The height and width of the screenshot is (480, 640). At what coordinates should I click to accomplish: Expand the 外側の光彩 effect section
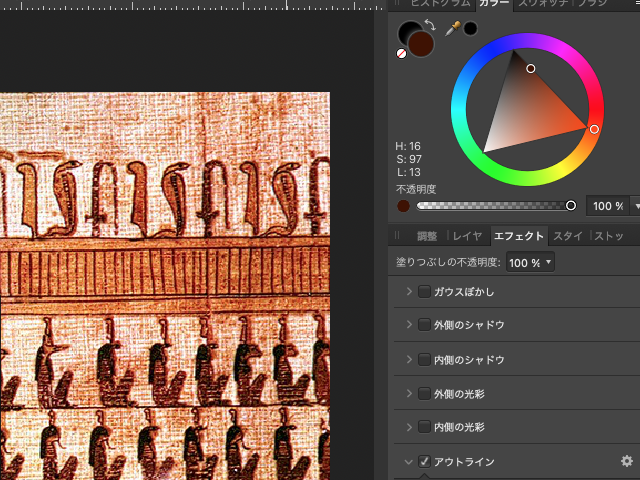tap(409, 393)
